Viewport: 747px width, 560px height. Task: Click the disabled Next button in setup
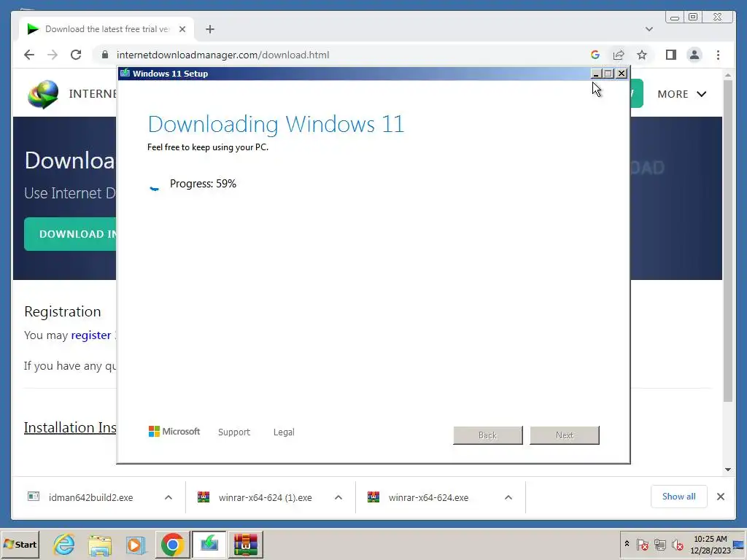click(565, 435)
